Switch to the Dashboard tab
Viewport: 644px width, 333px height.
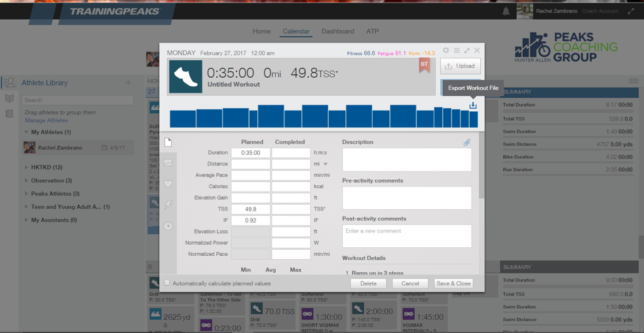(x=337, y=31)
